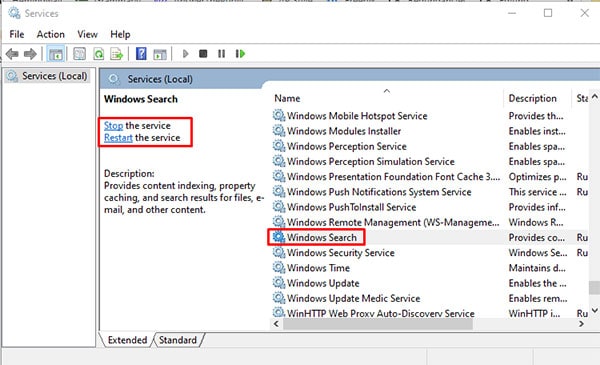Click the vertical scrollbar down arrow

[x=594, y=311]
